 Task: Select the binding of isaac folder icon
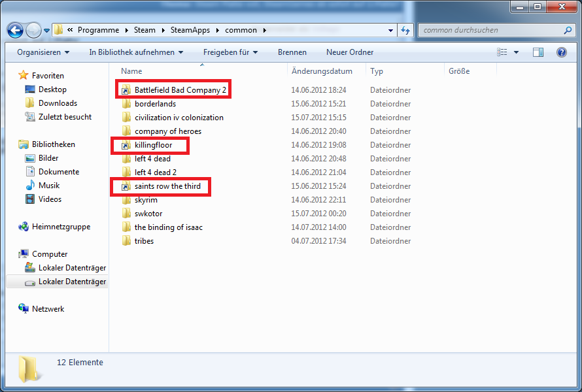(x=126, y=227)
